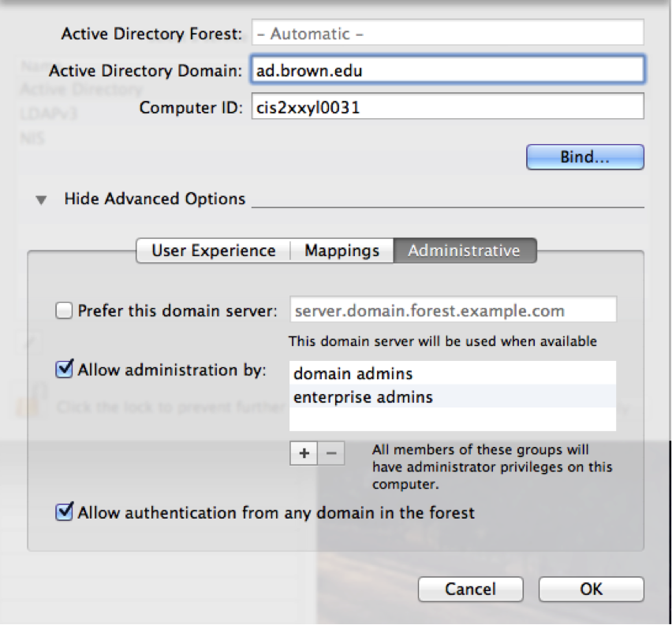This screenshot has width=672, height=625.
Task: Confirm settings with the OK button
Action: (591, 589)
